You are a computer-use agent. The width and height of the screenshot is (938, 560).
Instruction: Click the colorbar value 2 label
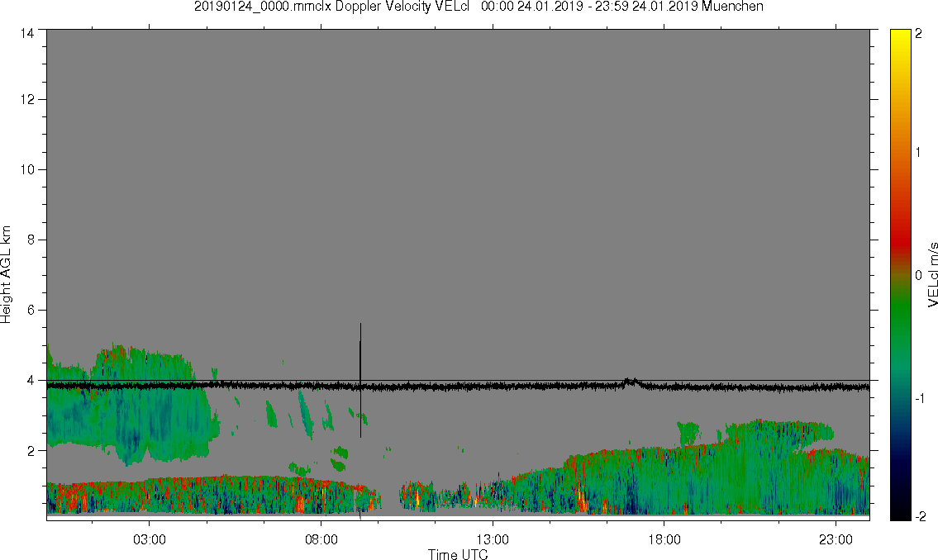pyautogui.click(x=919, y=34)
